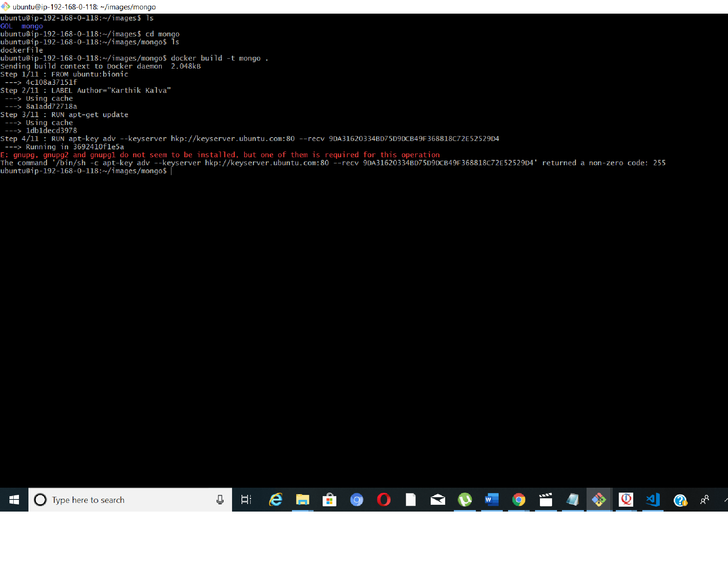Activate Cortana voice search with the microphone
This screenshot has width=728, height=576.
tap(220, 500)
